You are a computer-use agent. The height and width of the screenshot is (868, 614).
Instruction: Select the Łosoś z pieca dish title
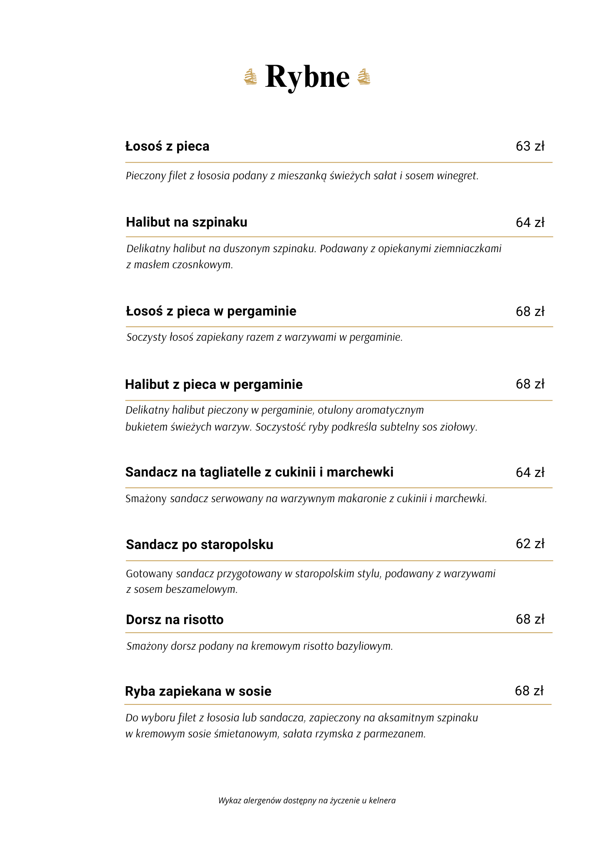(167, 146)
